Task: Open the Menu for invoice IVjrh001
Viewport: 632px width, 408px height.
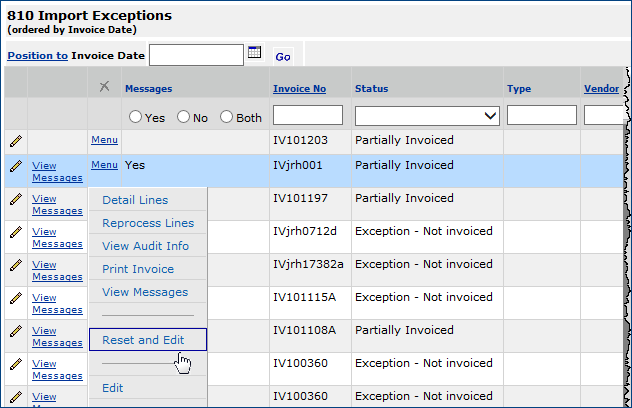Action: [104, 166]
